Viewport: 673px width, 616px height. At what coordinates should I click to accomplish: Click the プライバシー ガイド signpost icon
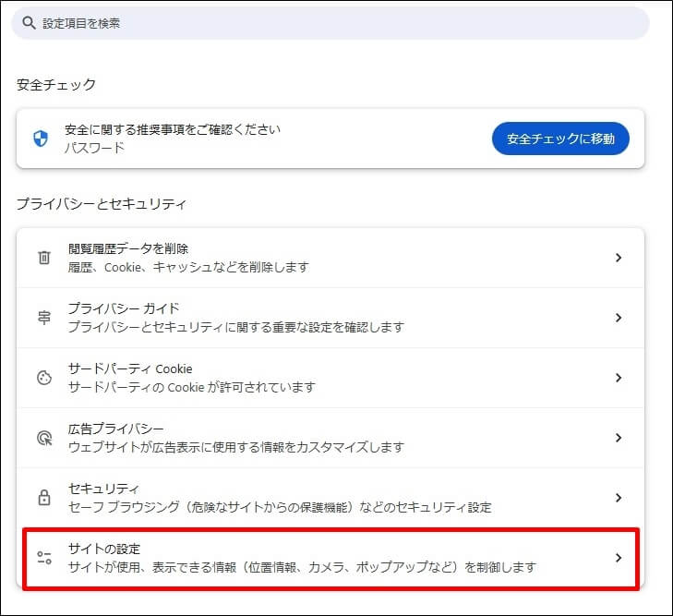pos(43,318)
